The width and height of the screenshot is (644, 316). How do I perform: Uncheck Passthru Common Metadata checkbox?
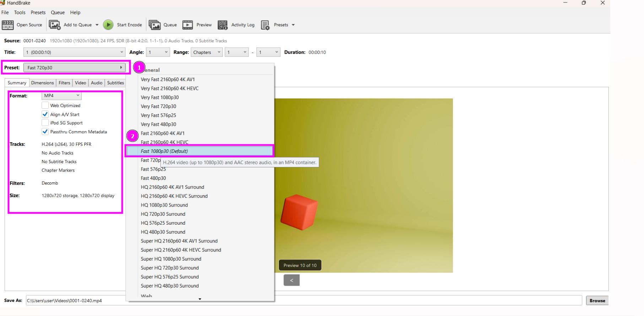[x=45, y=132]
